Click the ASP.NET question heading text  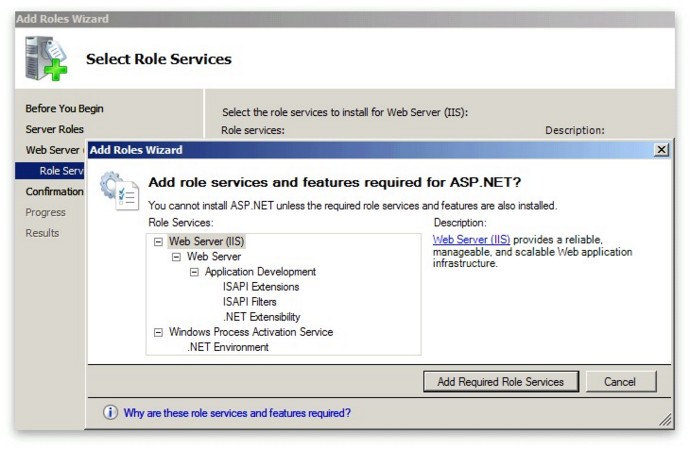pyautogui.click(x=335, y=182)
